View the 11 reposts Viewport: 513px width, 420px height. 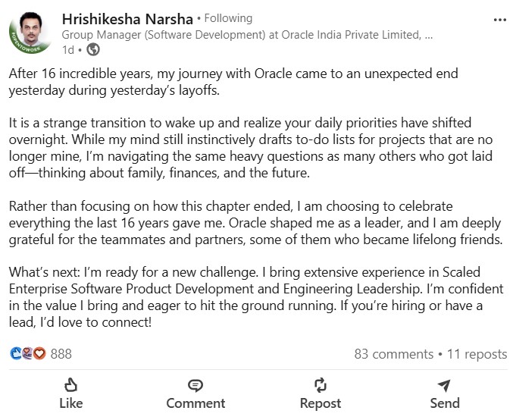coord(477,354)
